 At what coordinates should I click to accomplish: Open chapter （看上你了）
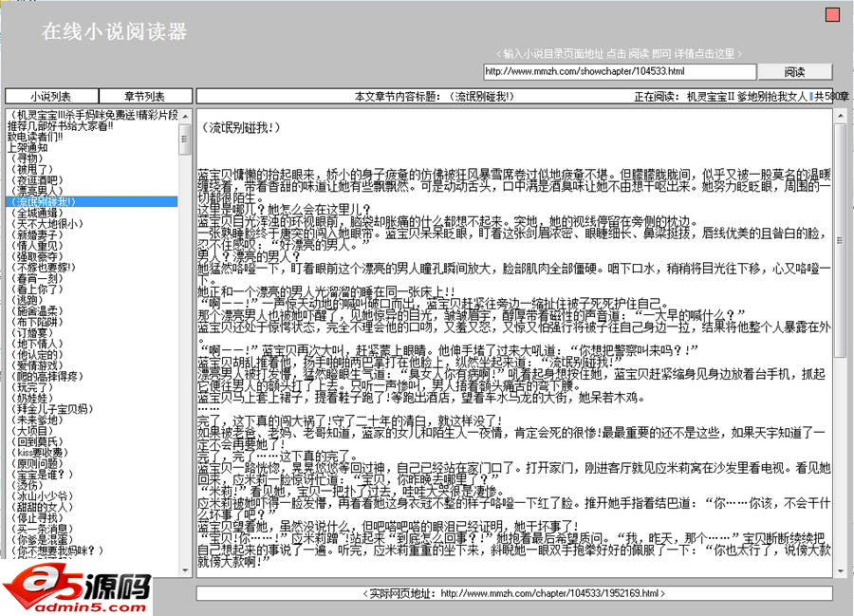[x=36, y=289]
